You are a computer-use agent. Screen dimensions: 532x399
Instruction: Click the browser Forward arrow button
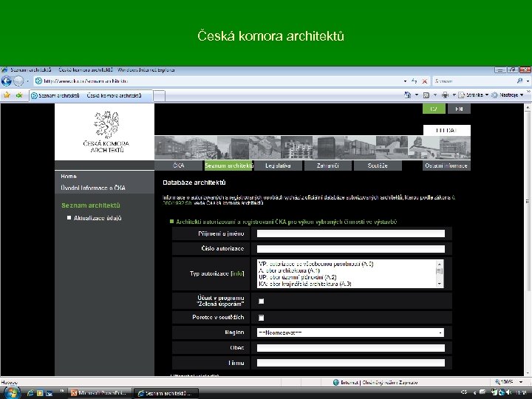[18, 81]
